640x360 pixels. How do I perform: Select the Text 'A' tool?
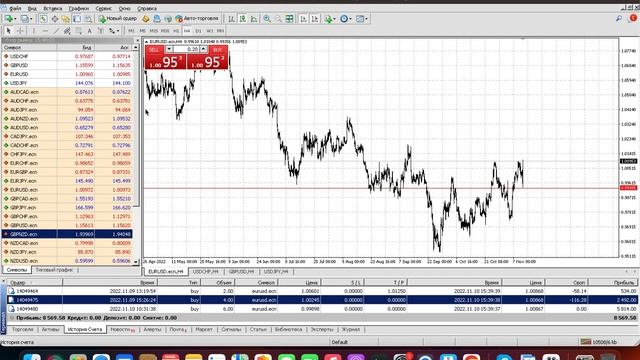click(x=89, y=31)
